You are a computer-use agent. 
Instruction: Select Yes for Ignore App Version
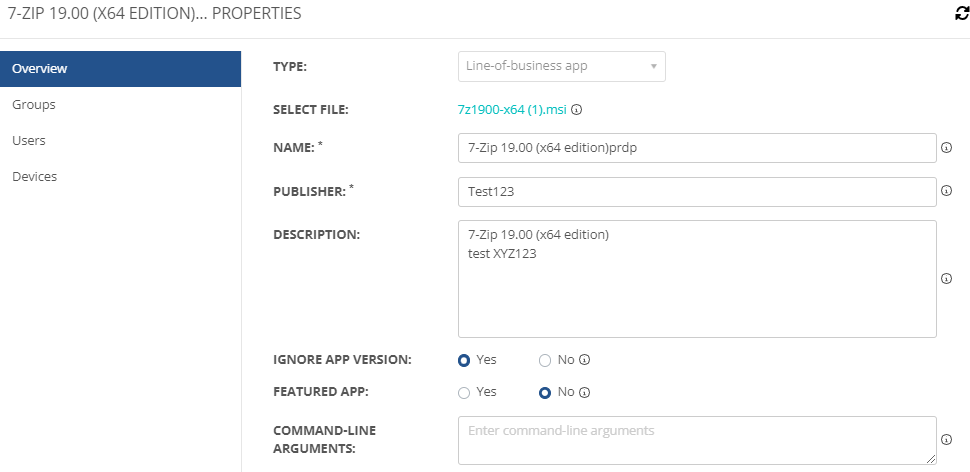[x=464, y=360]
